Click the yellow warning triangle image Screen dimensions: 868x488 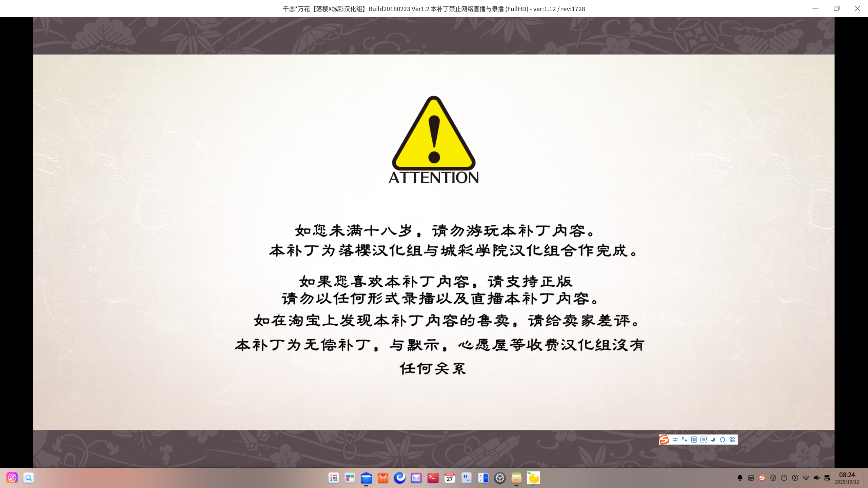pos(434,133)
